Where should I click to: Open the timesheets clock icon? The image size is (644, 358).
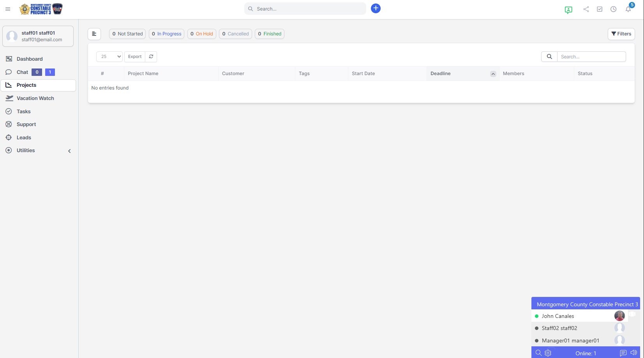click(x=613, y=9)
